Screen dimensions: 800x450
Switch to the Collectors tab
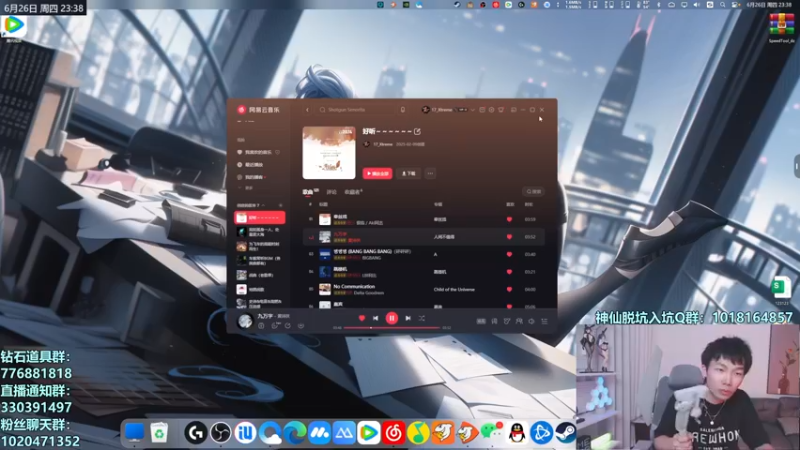(352, 192)
